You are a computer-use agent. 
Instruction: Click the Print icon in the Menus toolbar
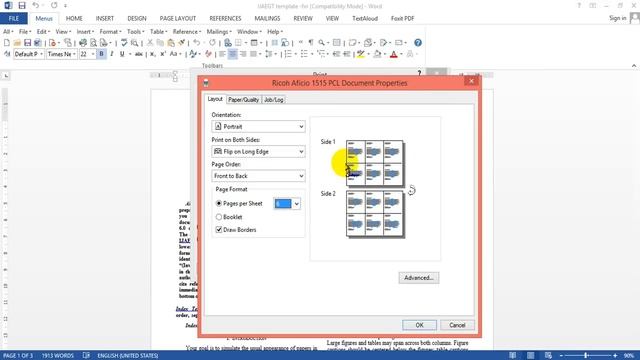point(83,42)
